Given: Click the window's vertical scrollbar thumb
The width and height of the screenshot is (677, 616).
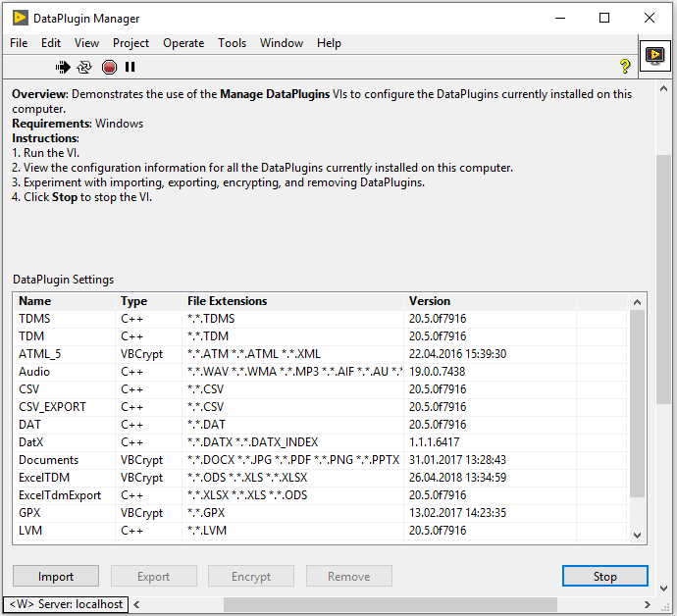Looking at the screenshot, I should tap(663, 280).
